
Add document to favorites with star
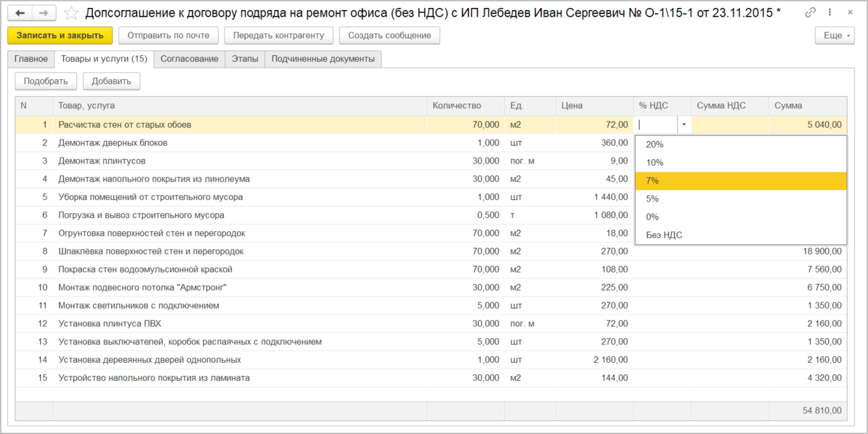(x=71, y=13)
